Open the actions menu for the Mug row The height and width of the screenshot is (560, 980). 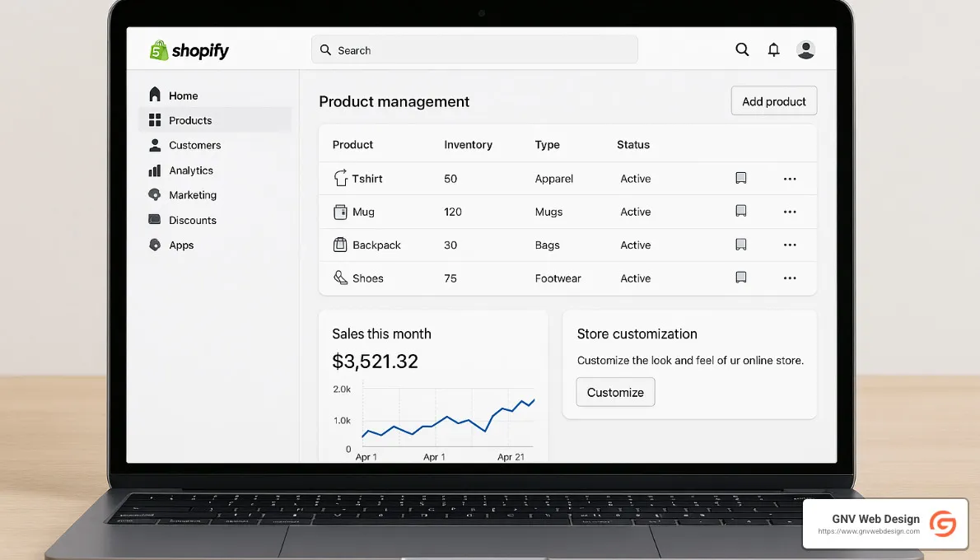click(790, 212)
